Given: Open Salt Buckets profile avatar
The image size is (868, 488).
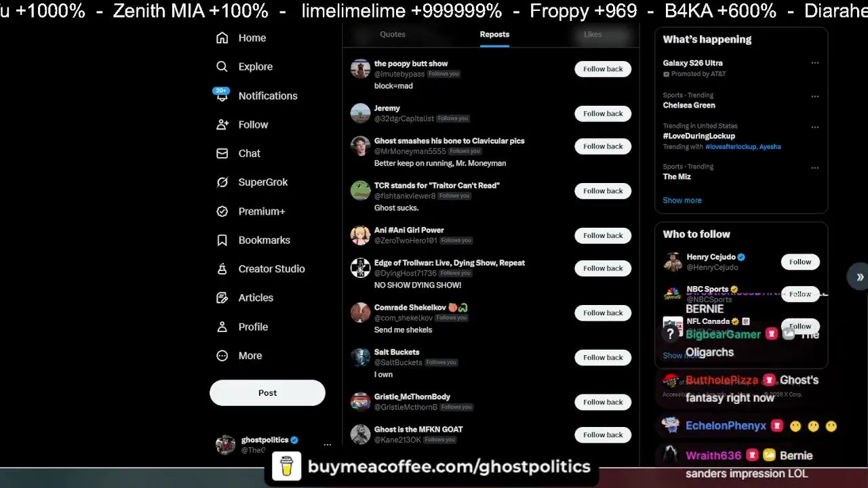Looking at the screenshot, I should tap(360, 357).
